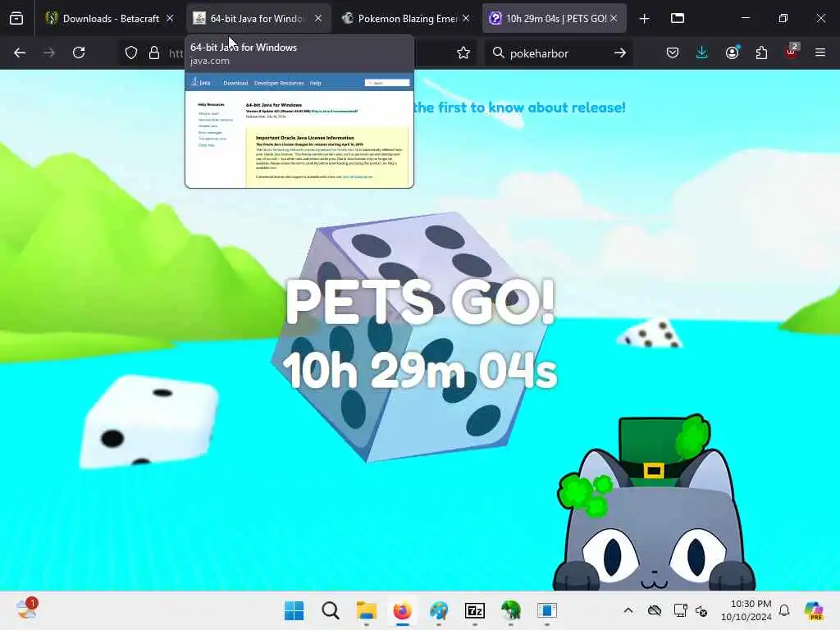Screen dimensions: 840x630
Task: Go forward one page
Action: click(48, 52)
